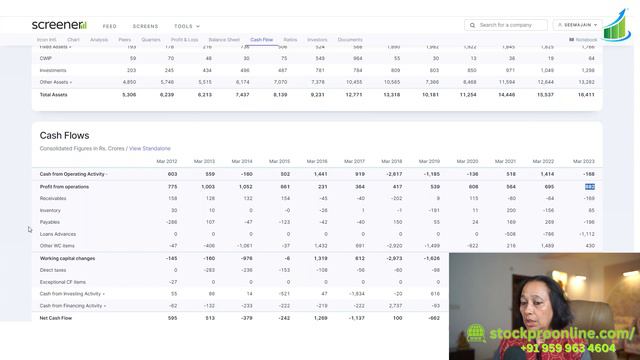
Task: Click the Net Cash Flow row label
Action: tap(56, 318)
